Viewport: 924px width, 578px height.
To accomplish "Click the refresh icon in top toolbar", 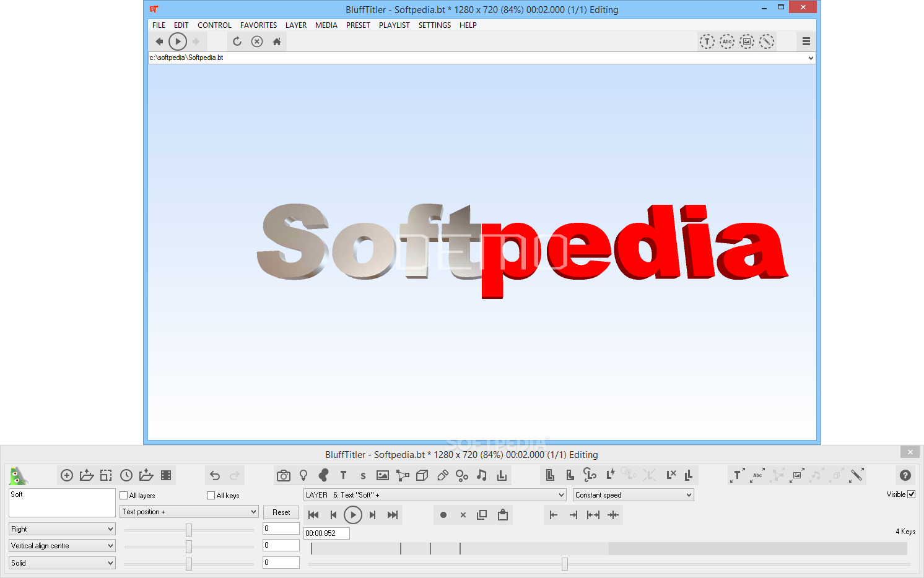I will (237, 41).
